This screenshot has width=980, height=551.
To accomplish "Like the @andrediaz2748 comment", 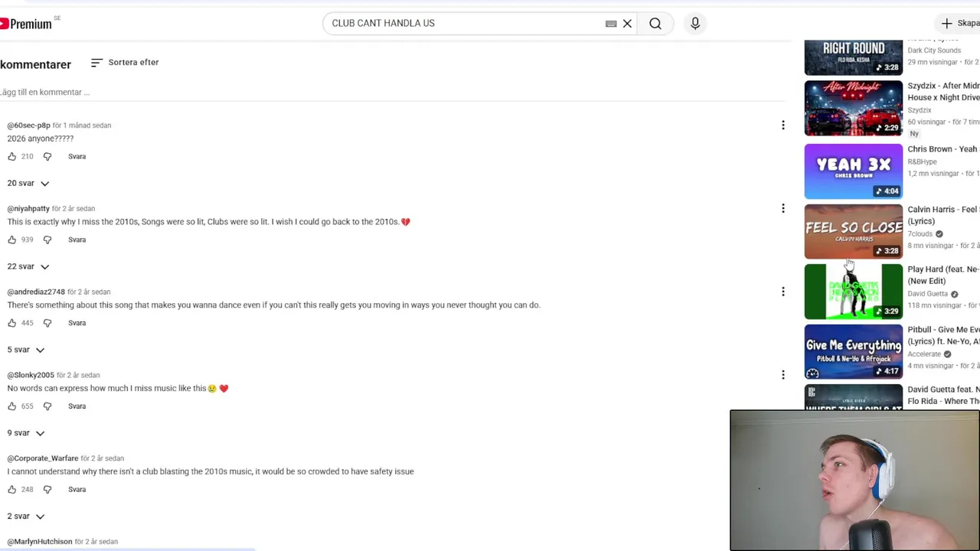I will pos(12,324).
